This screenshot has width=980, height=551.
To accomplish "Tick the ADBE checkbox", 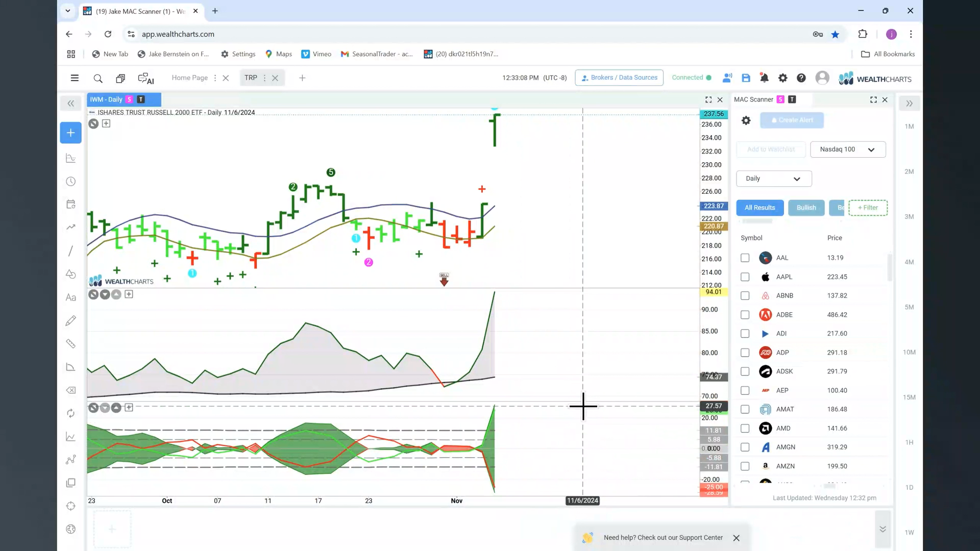I will (745, 315).
